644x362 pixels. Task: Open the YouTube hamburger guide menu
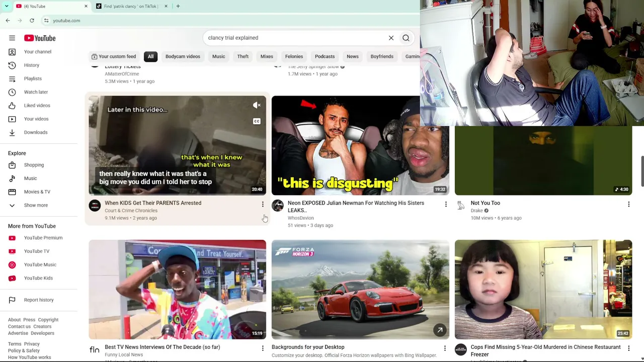(12, 38)
